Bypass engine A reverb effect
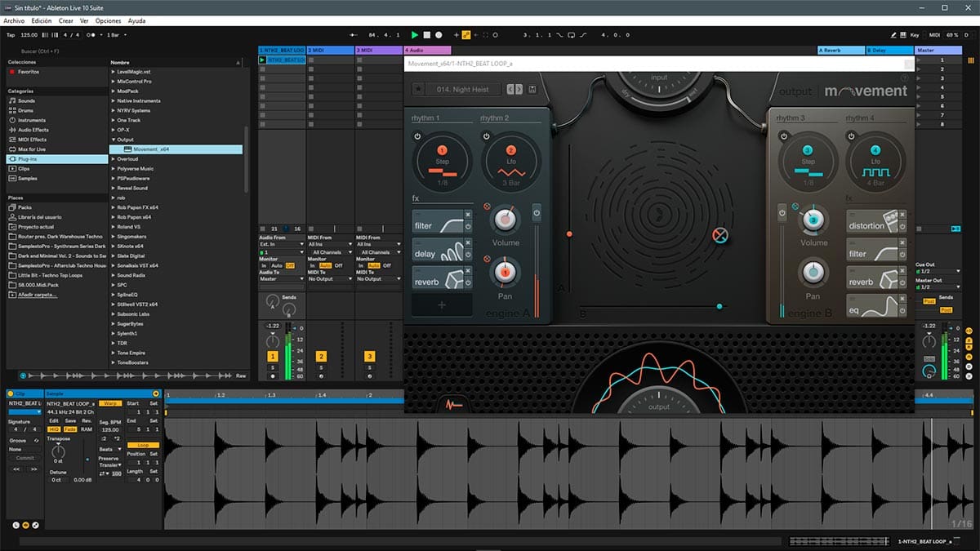Viewport: 980px width, 551px height. point(468,282)
